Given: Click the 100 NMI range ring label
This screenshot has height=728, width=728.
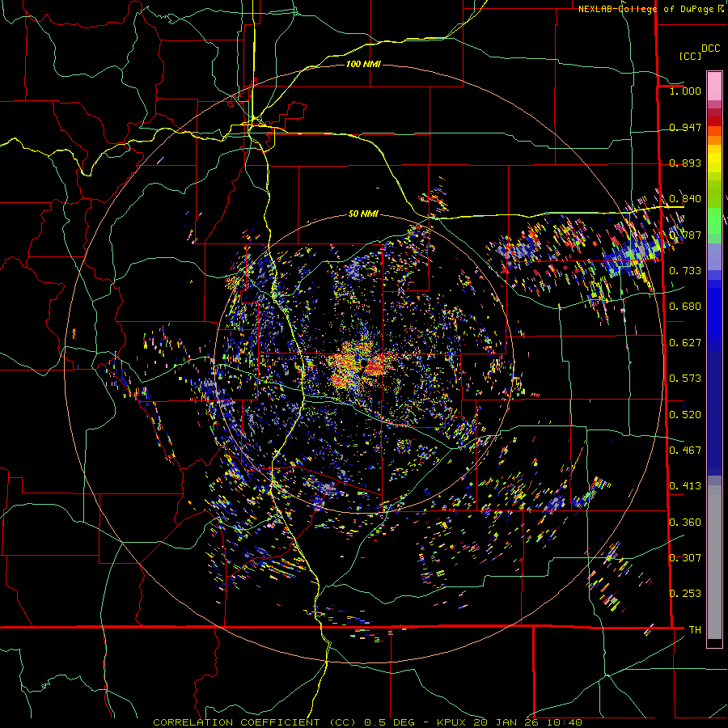Looking at the screenshot, I should click(363, 64).
